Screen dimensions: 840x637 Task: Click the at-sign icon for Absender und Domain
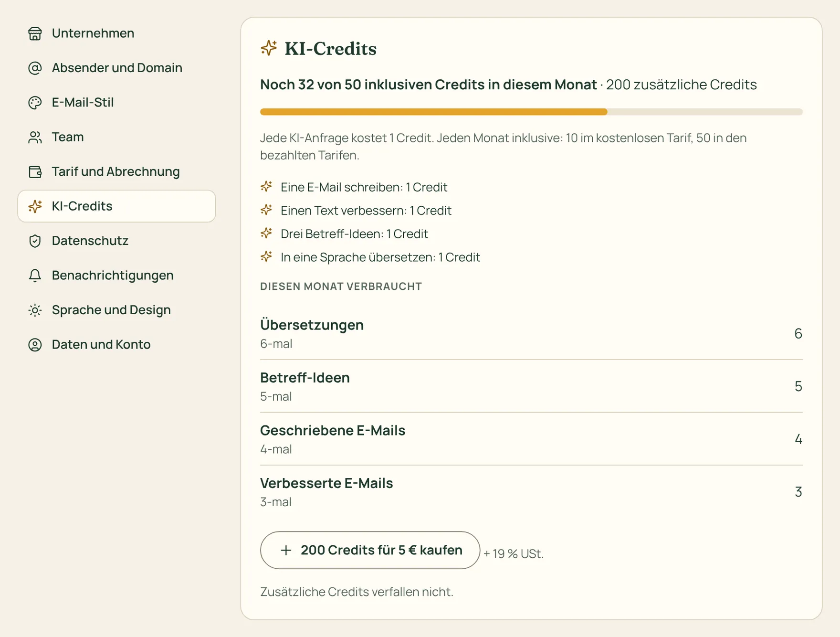pos(35,68)
